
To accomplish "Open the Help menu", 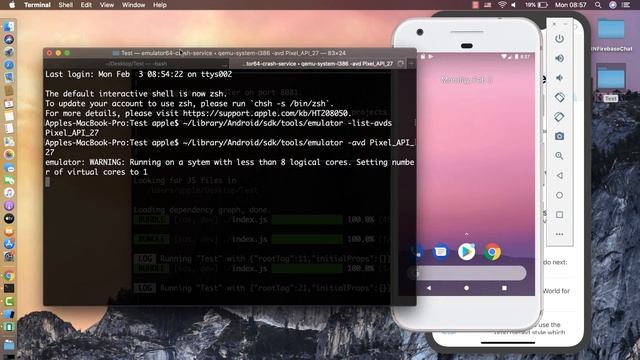I will [160, 5].
